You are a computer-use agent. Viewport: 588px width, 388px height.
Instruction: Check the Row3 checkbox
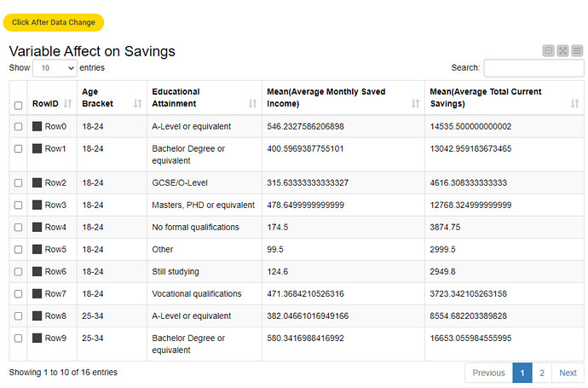click(x=18, y=205)
